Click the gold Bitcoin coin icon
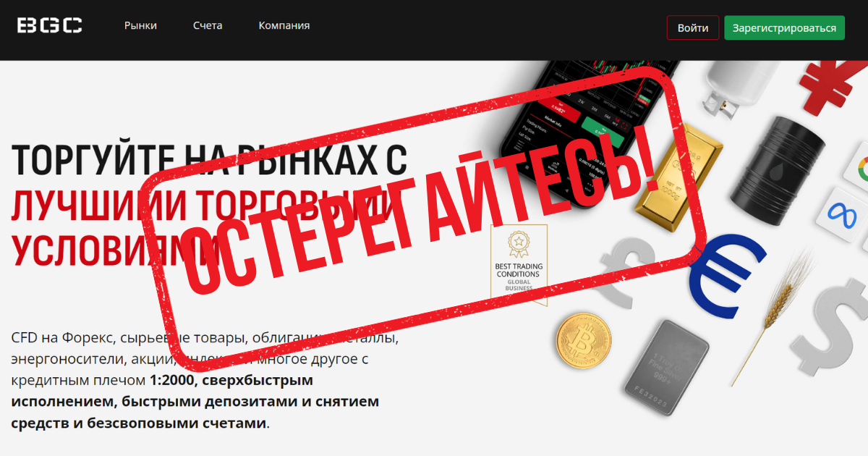This screenshot has width=868, height=456. pos(584,342)
